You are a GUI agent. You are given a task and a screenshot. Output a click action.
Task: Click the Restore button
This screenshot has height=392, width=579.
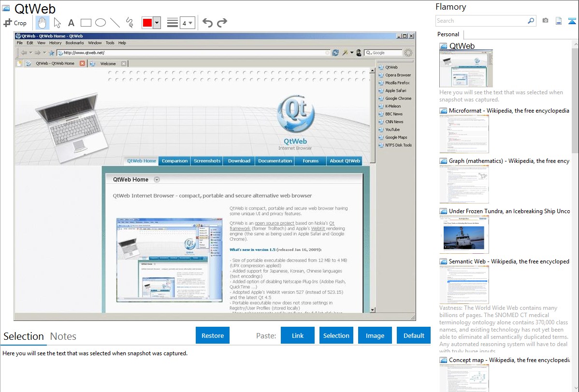tap(213, 335)
